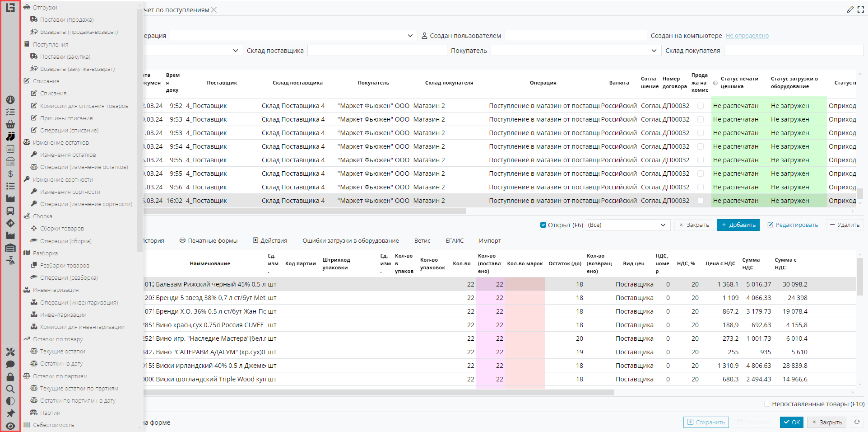Switch to the ЕГАИС tab
868x432 pixels.
click(454, 241)
